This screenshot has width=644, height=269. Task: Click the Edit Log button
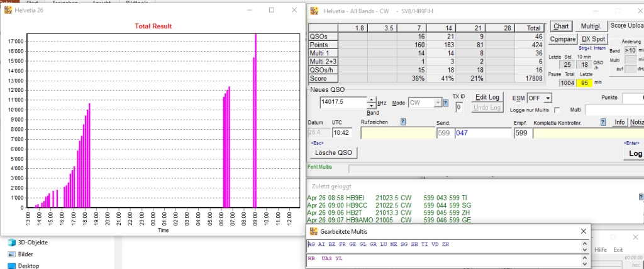click(x=487, y=97)
